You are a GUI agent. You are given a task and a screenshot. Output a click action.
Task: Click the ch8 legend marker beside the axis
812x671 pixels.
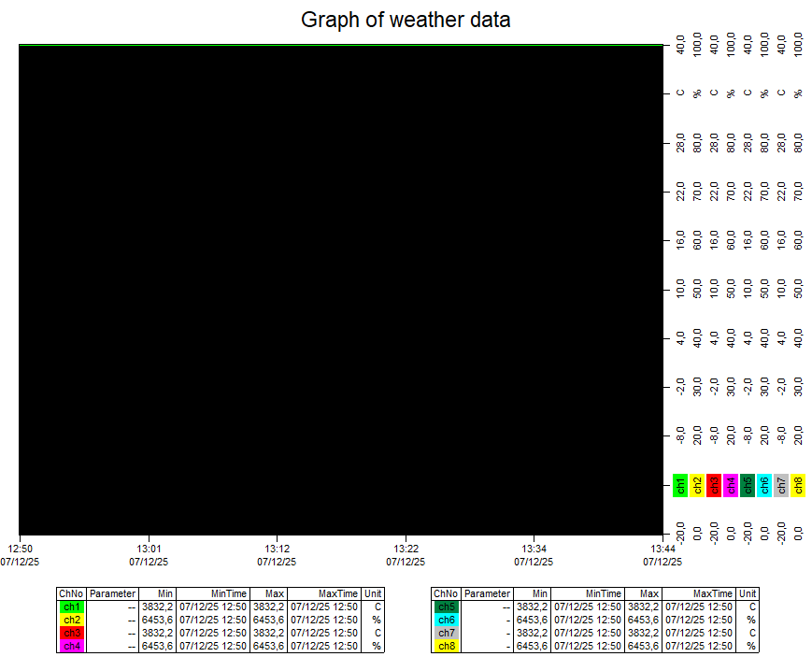pyautogui.click(x=798, y=485)
